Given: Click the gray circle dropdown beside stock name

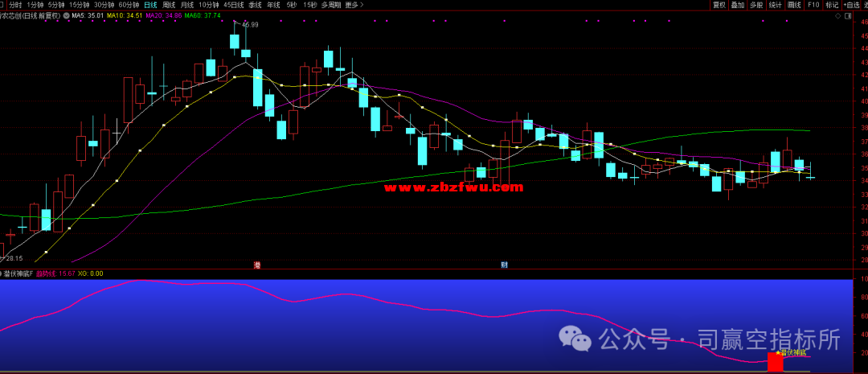Looking at the screenshot, I should [66, 15].
